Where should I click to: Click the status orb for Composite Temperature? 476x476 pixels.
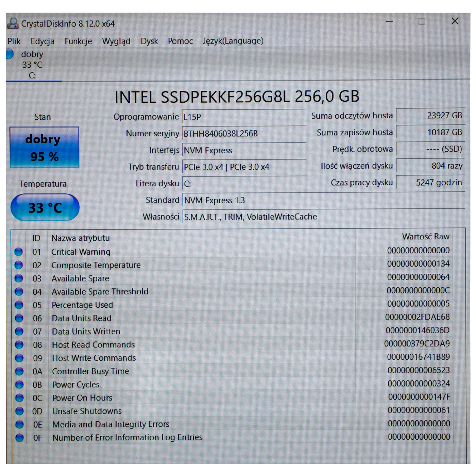(x=19, y=265)
